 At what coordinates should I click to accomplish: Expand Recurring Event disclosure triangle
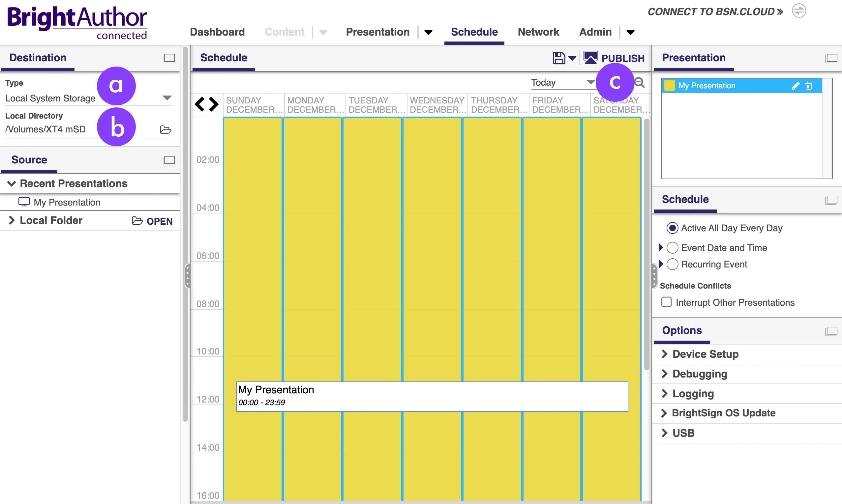661,264
